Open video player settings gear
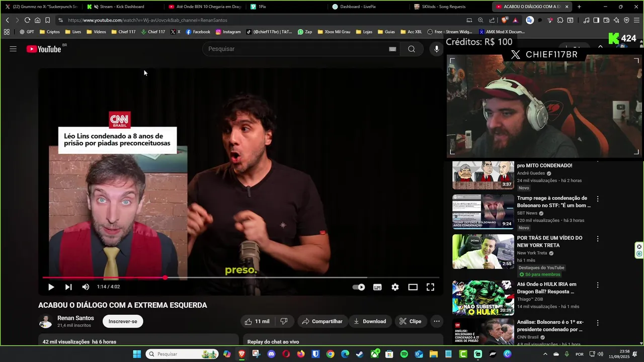Viewport: 644px width, 362px height. tap(395, 287)
